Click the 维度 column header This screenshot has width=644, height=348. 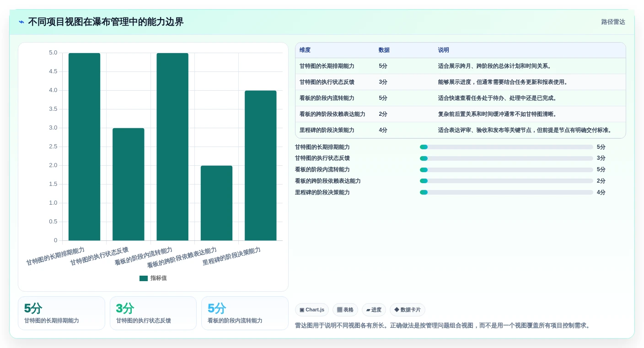305,50
